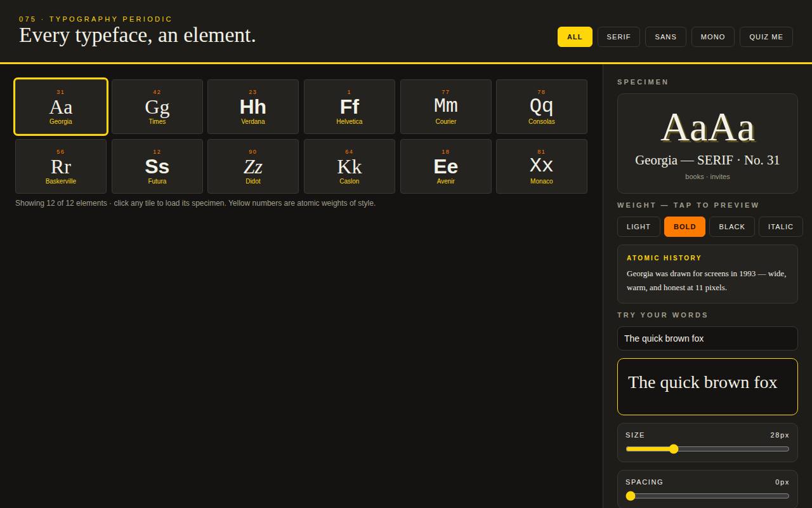The height and width of the screenshot is (508, 812).
Task: Preview the ITALIC style
Action: [x=781, y=227]
